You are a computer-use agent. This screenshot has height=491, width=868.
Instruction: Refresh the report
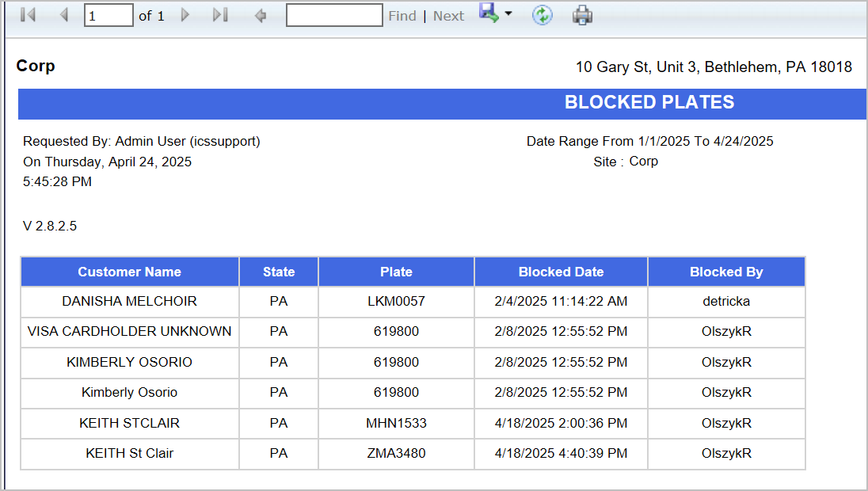click(542, 15)
